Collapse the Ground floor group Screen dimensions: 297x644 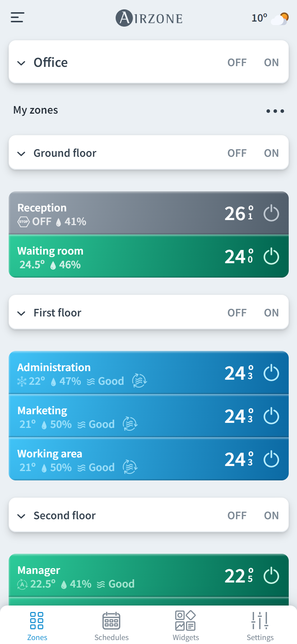point(22,154)
